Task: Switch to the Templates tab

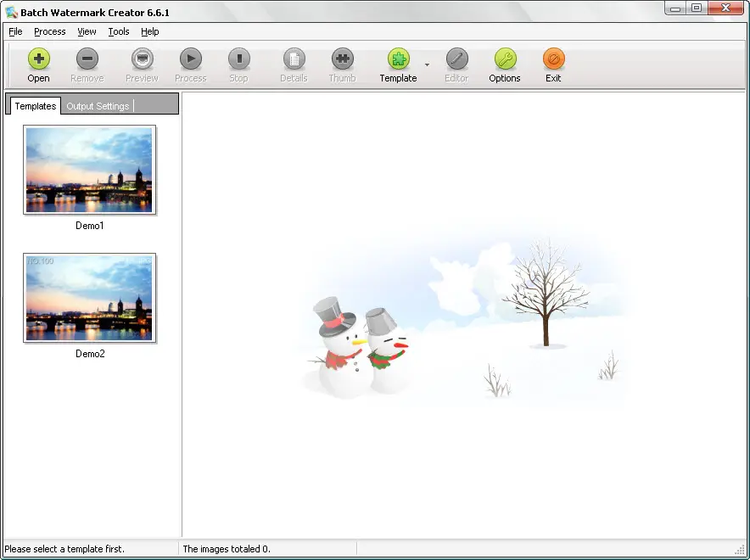Action: pyautogui.click(x=36, y=106)
